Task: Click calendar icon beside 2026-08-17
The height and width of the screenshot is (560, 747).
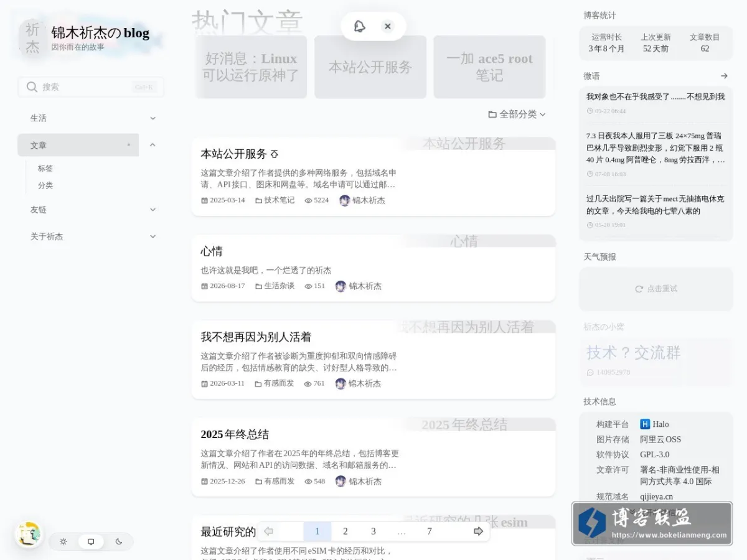Action: tap(204, 286)
